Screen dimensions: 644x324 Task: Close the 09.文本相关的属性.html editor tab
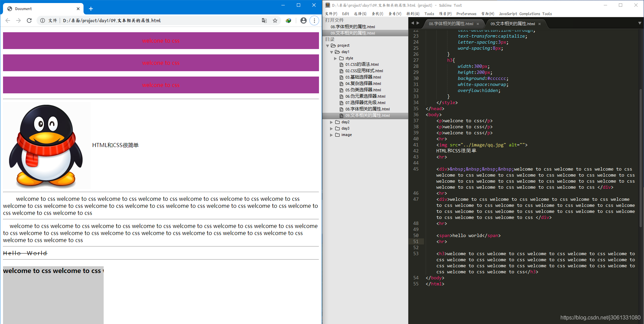click(x=539, y=24)
